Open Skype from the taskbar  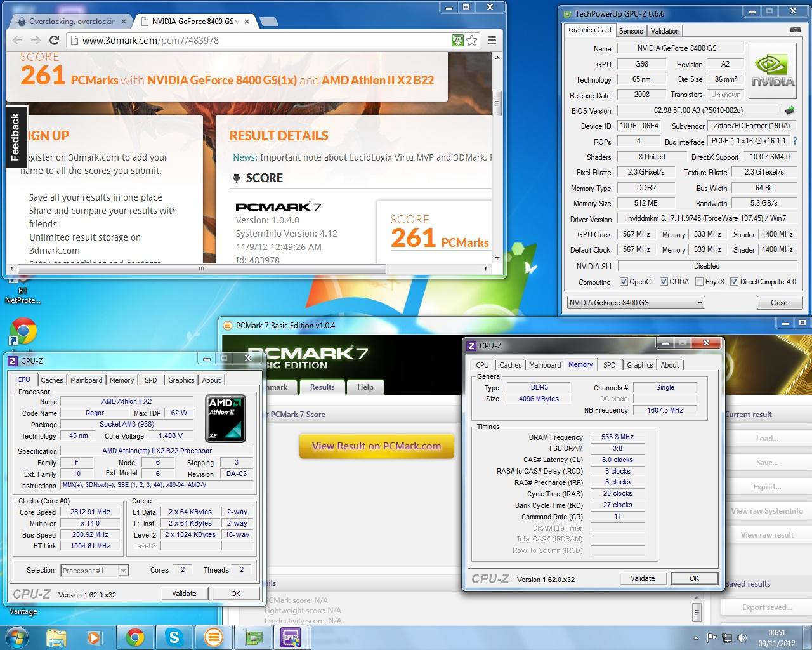coord(173,637)
